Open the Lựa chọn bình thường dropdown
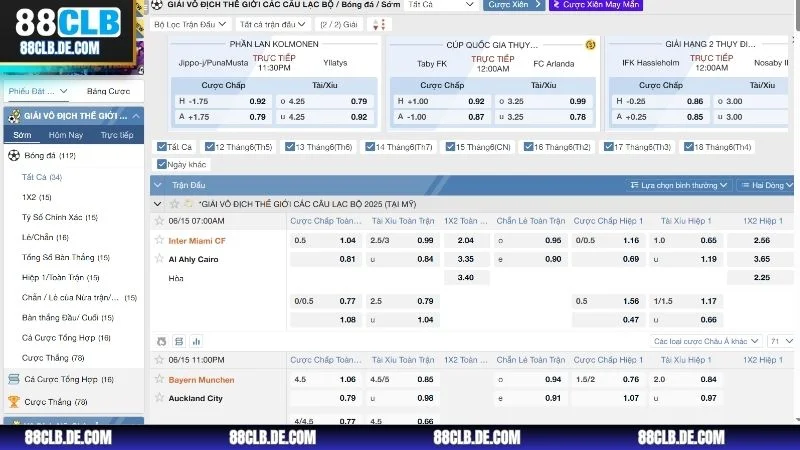The width and height of the screenshot is (800, 450). coord(679,185)
